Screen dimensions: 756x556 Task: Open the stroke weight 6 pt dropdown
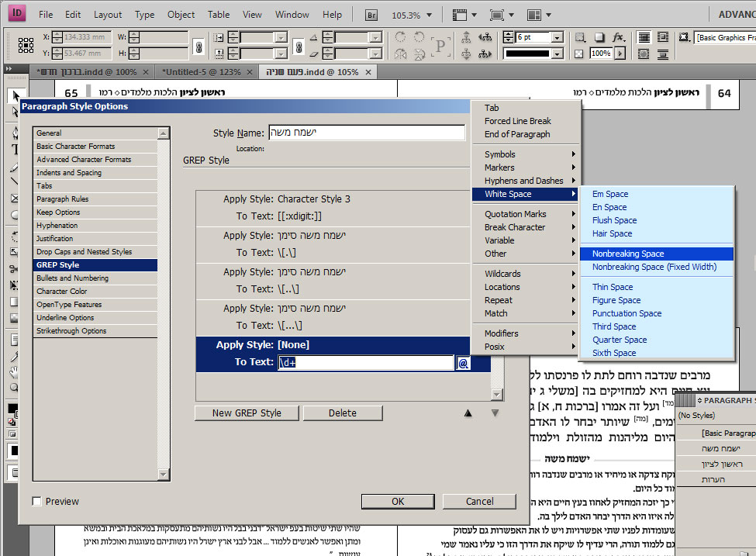coord(558,38)
